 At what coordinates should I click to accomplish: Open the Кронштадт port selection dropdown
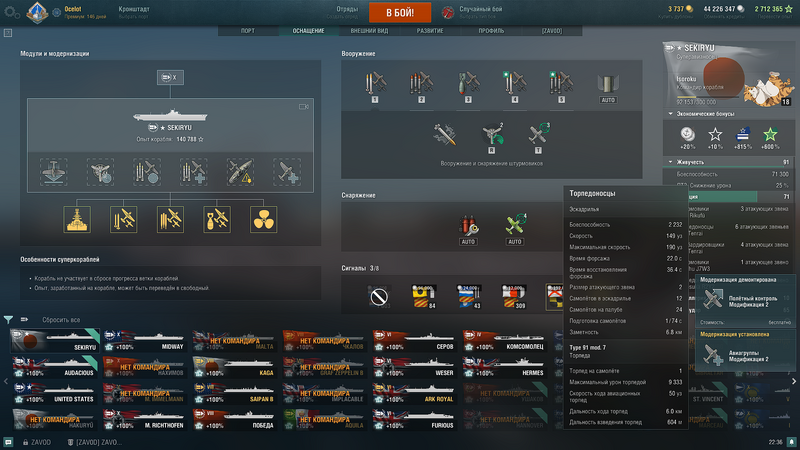click(134, 12)
